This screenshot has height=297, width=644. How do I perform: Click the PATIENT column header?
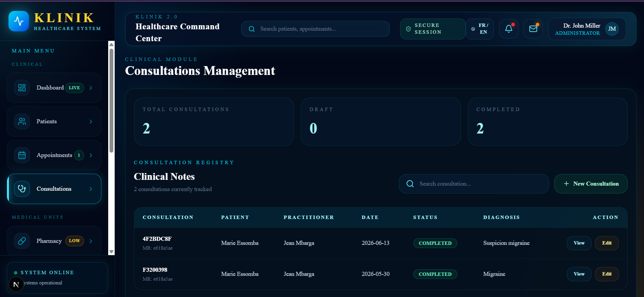click(x=235, y=217)
